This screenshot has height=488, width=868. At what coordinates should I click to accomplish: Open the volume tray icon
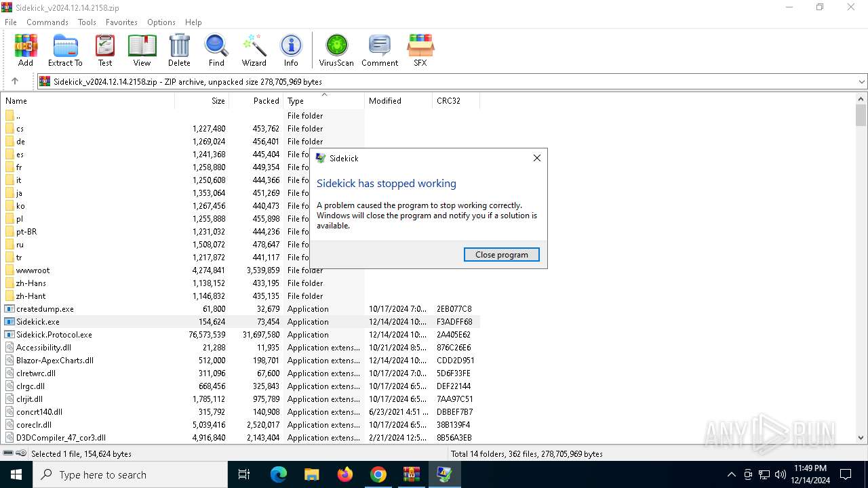click(781, 474)
